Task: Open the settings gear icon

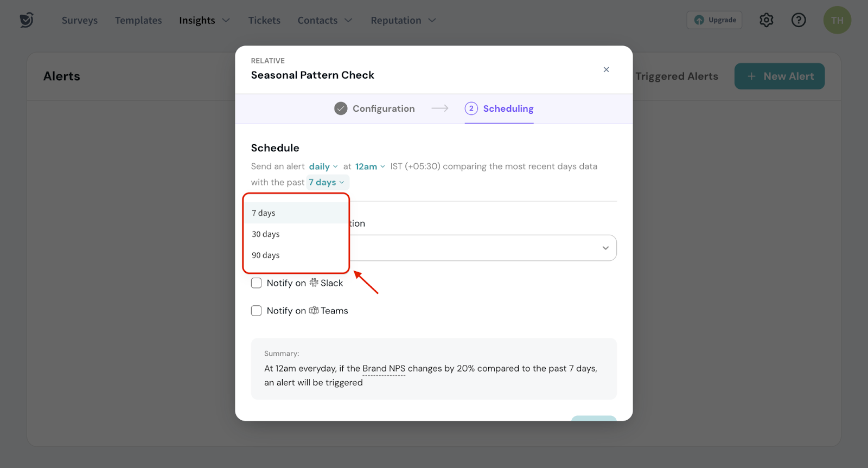Action: coord(766,20)
